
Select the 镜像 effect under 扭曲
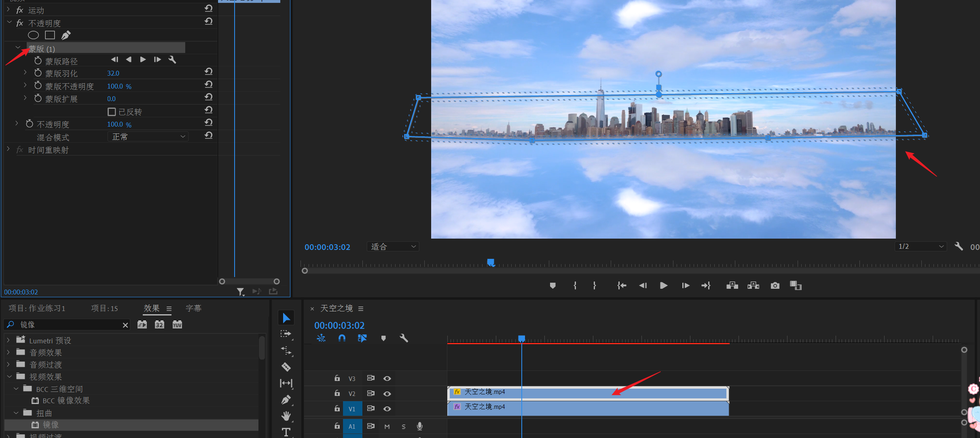point(51,425)
